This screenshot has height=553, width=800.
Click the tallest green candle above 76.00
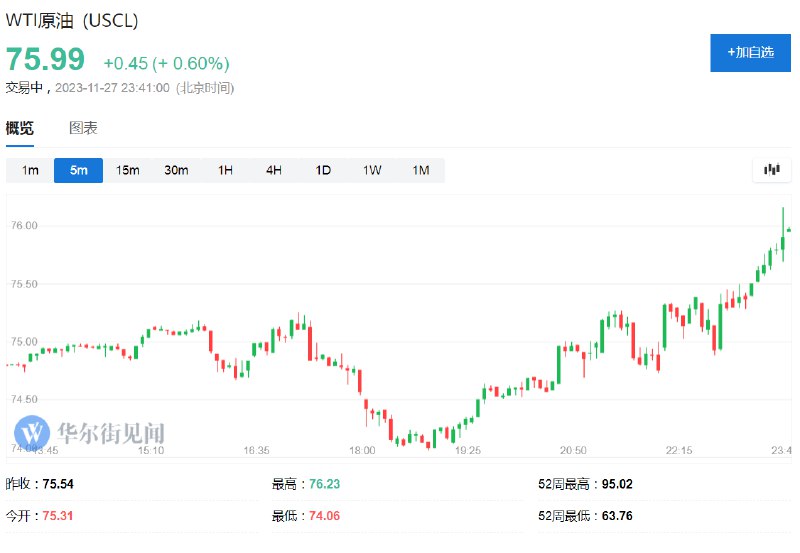pyautogui.click(x=783, y=235)
